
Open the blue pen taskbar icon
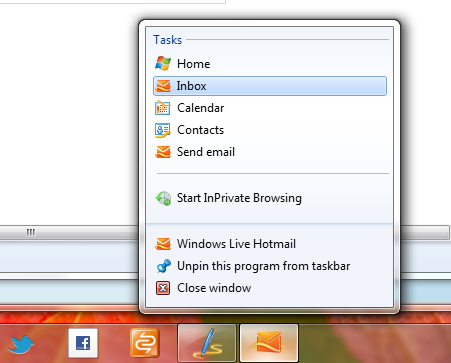(207, 343)
